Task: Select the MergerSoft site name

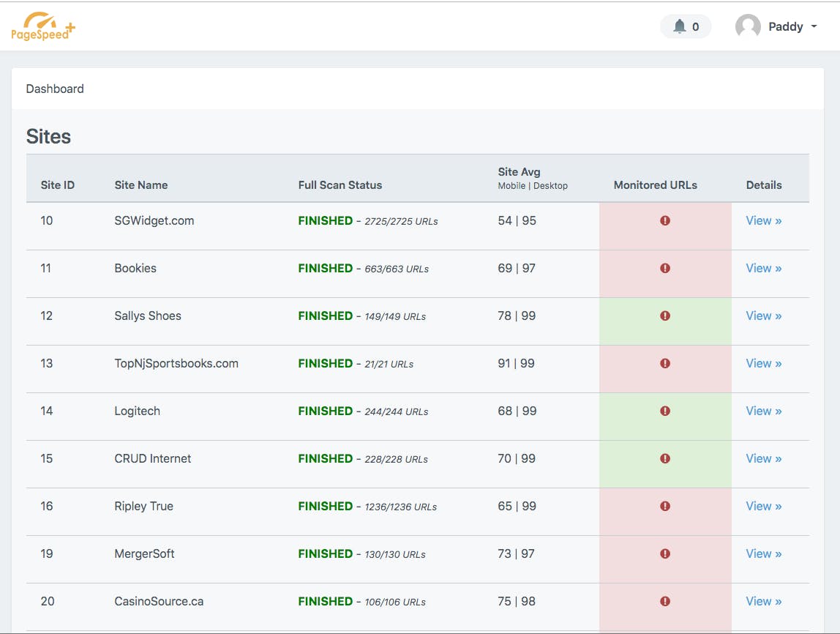Action: [x=144, y=553]
